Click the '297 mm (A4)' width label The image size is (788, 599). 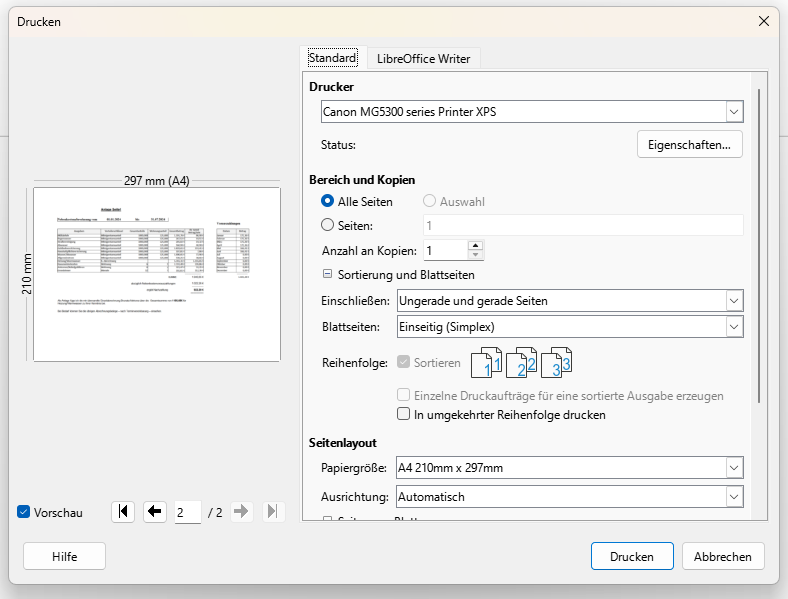[x=157, y=180]
